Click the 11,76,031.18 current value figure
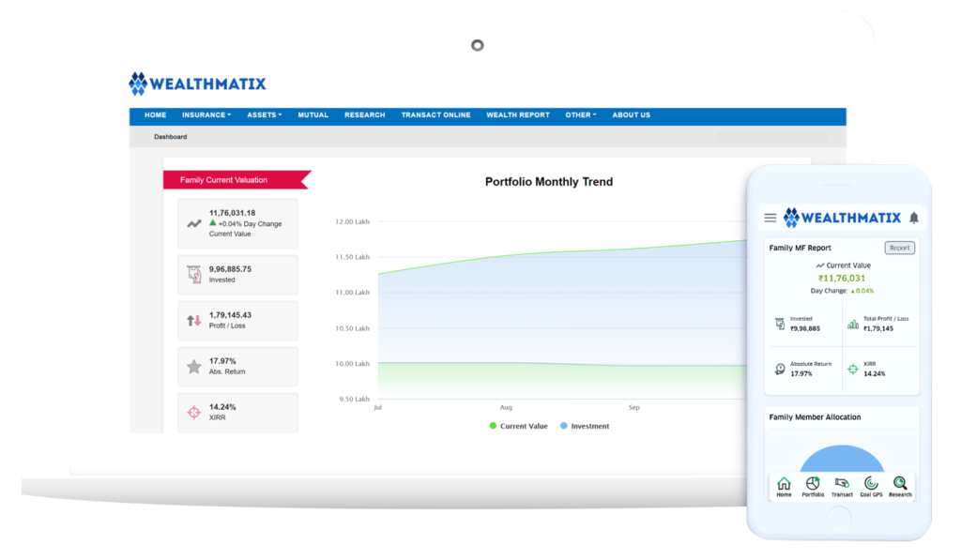Viewport: 961px width, 560px height. coord(232,213)
